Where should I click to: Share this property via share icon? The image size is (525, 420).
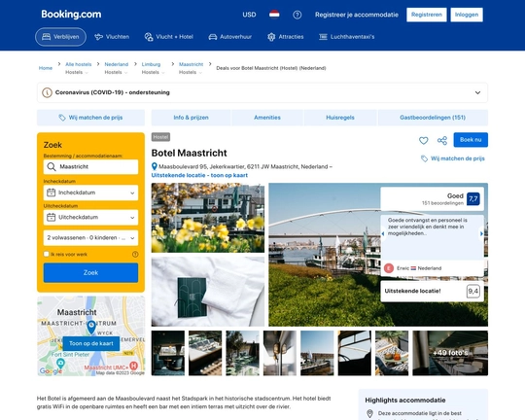coord(442,140)
